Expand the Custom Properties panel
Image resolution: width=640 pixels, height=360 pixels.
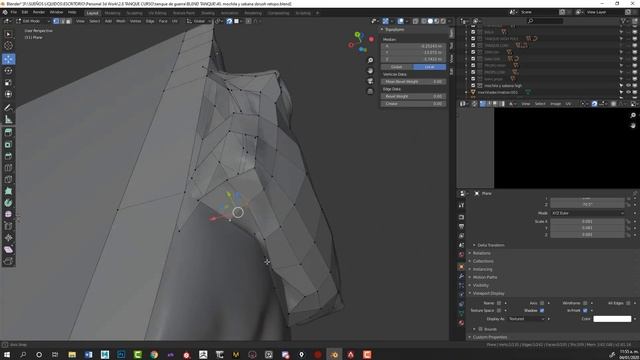pyautogui.click(x=489, y=337)
